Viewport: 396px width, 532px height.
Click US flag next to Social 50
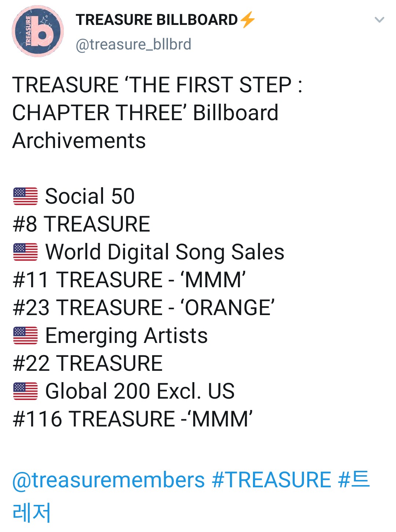point(25,196)
